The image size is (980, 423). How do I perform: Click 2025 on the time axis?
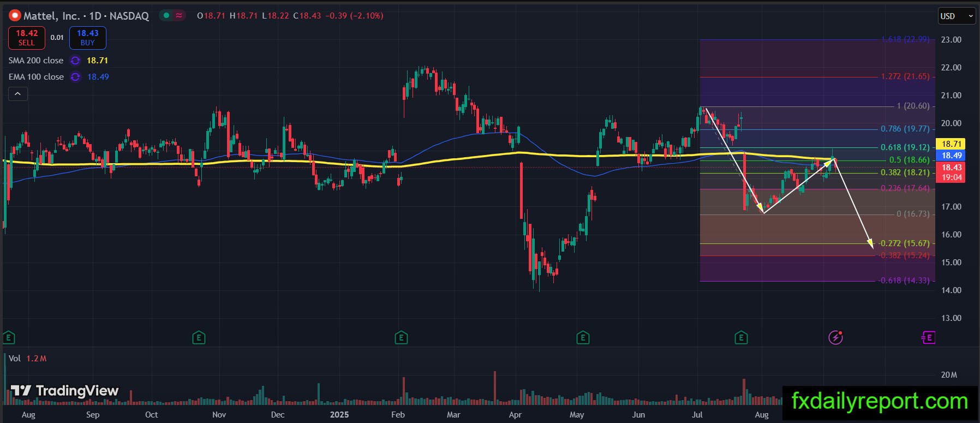pos(339,415)
